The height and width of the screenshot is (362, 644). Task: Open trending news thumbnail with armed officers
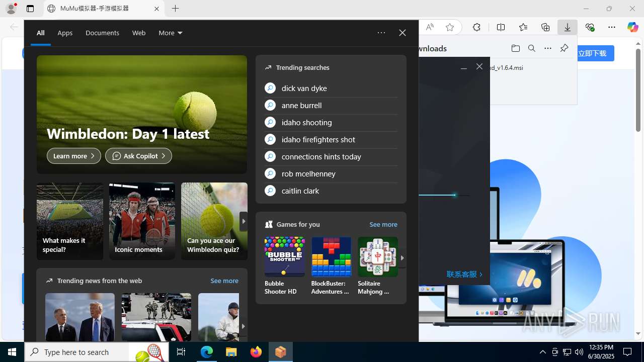click(x=156, y=317)
